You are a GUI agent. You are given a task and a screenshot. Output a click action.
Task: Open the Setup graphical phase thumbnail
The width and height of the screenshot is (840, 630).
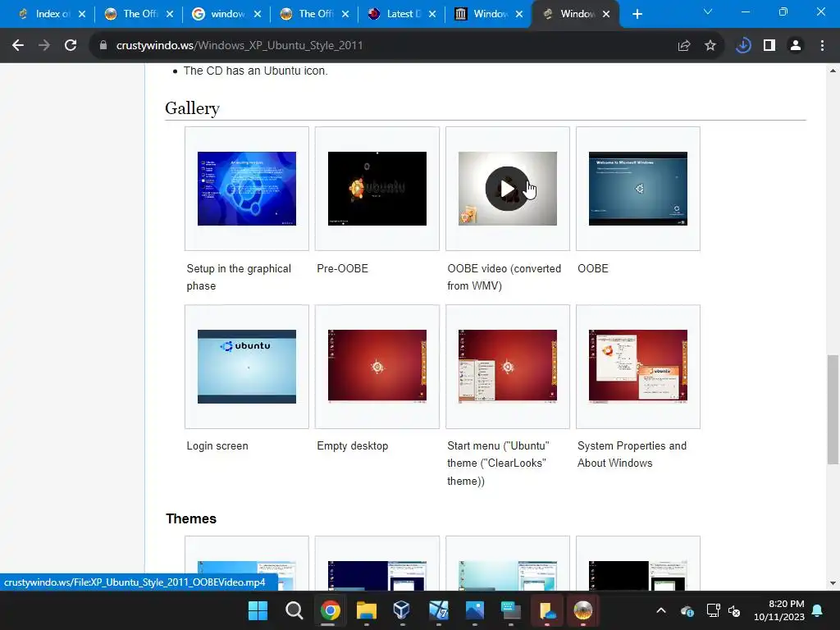(x=247, y=189)
